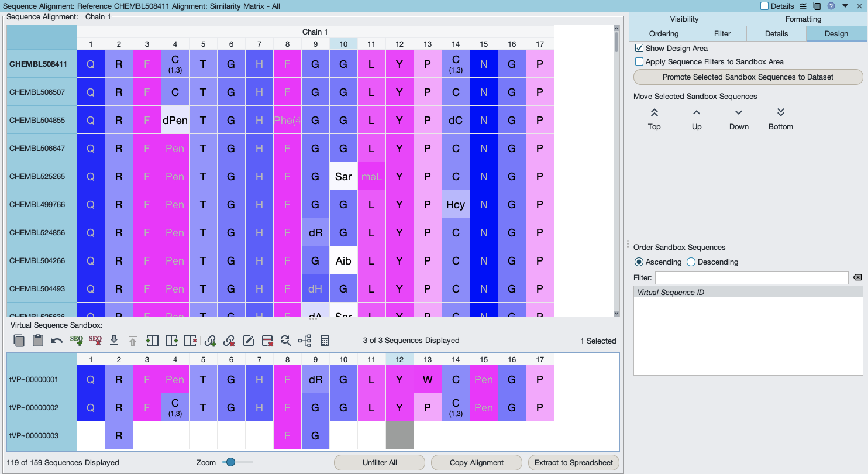
Task: Remove link icon with red cross
Action: (229, 341)
